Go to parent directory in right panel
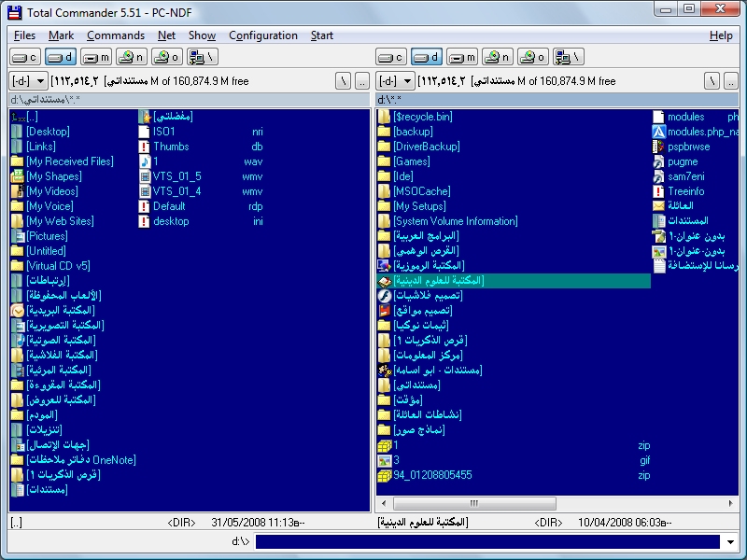747x560 pixels. [x=731, y=81]
